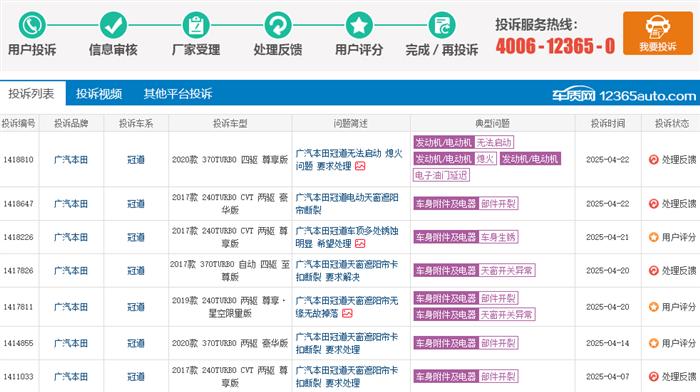Switch to the 投诉视频 tab
The image size is (700, 392).
99,93
